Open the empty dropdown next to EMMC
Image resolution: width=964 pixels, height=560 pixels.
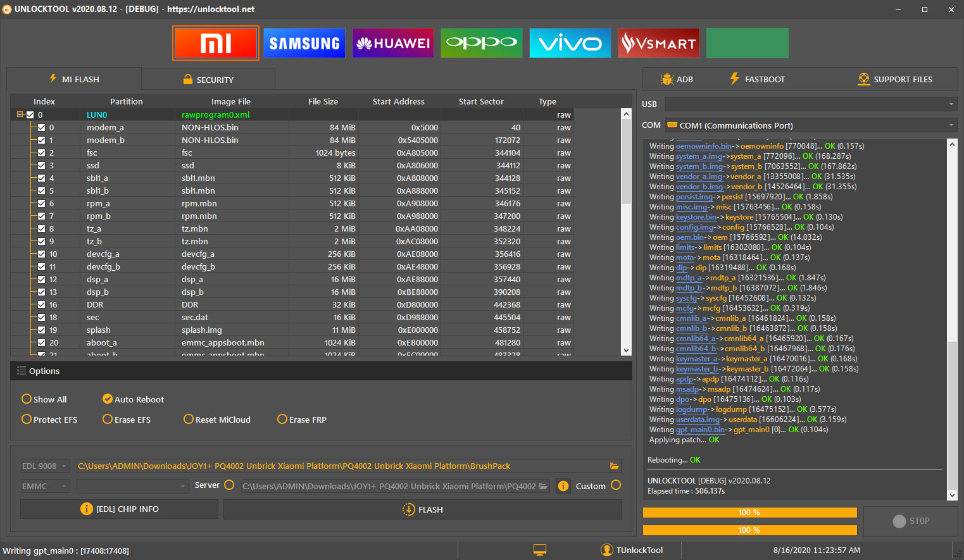tap(132, 486)
